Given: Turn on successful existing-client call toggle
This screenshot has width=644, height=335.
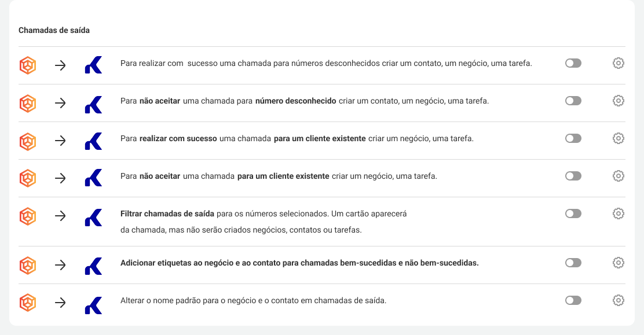Looking at the screenshot, I should pyautogui.click(x=573, y=138).
